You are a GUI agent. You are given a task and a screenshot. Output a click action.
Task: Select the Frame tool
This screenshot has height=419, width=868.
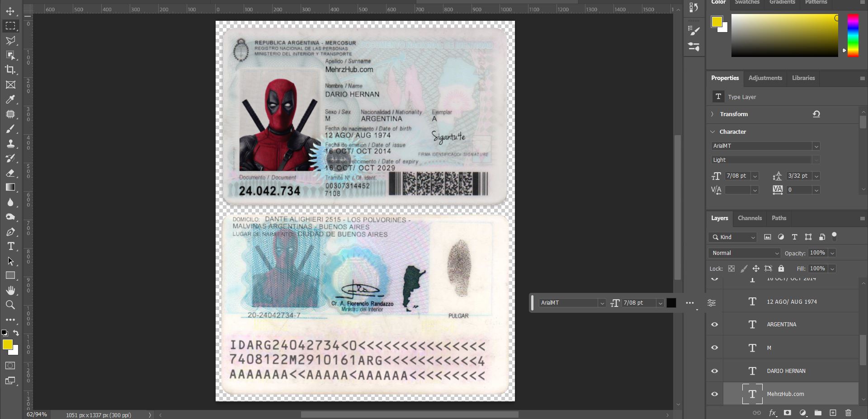tap(10, 85)
